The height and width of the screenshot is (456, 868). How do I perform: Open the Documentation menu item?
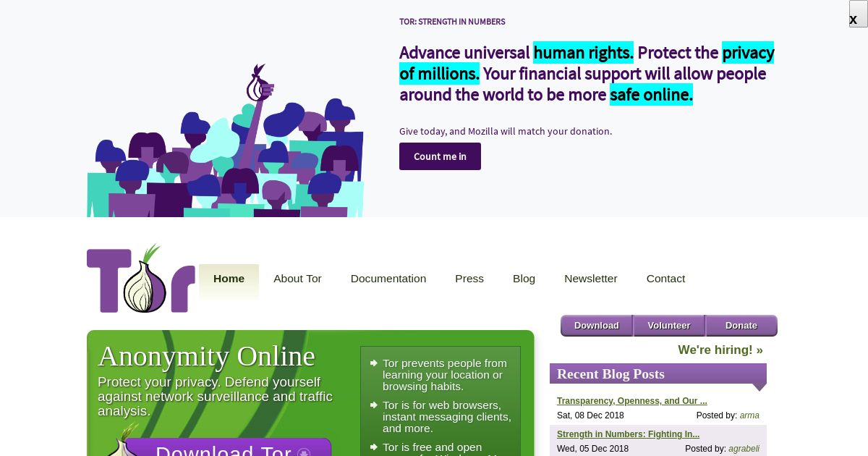[388, 279]
